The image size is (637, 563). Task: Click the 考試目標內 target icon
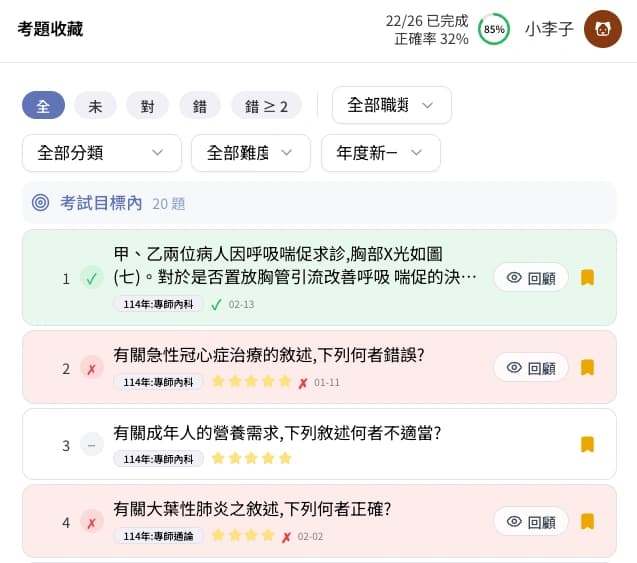coord(40,203)
